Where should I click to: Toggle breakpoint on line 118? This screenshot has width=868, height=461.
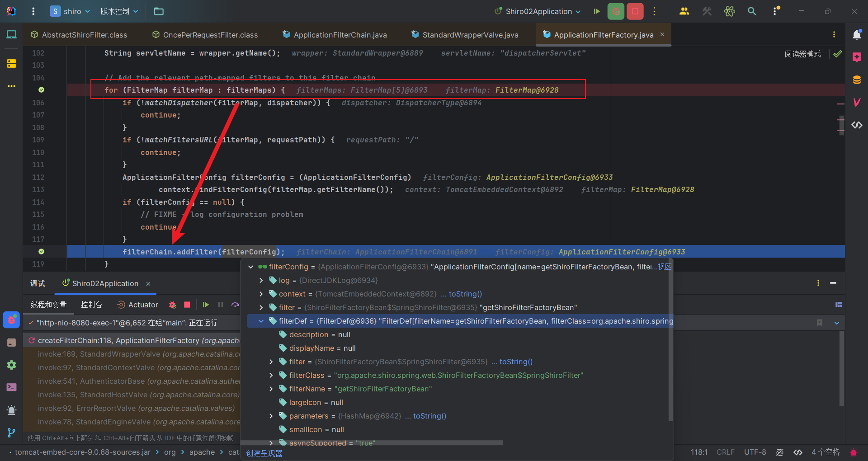coord(41,252)
